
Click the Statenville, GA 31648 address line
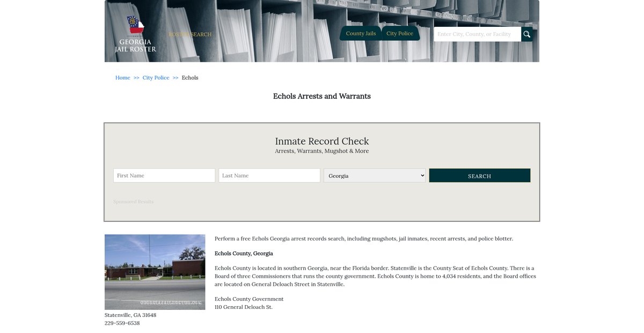click(130, 315)
